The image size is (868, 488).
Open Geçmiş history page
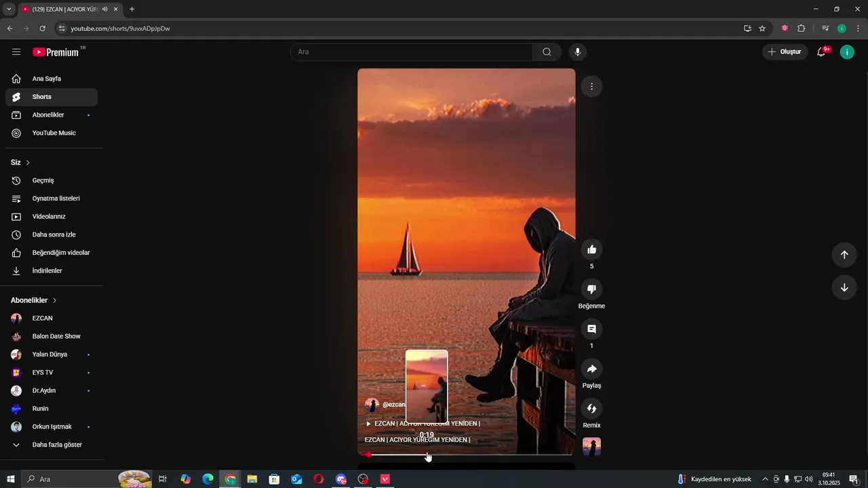(x=52, y=180)
